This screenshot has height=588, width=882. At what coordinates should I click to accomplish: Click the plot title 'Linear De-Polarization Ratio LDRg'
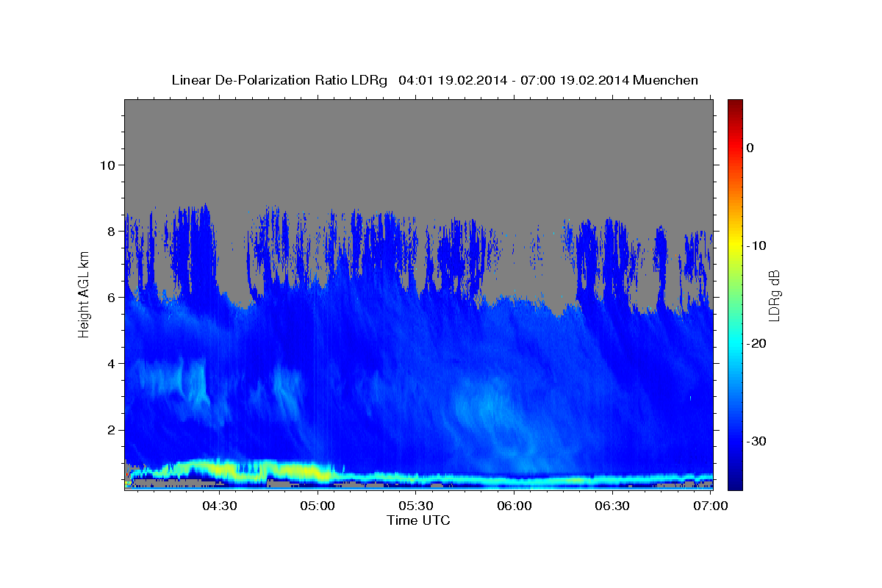(x=279, y=80)
